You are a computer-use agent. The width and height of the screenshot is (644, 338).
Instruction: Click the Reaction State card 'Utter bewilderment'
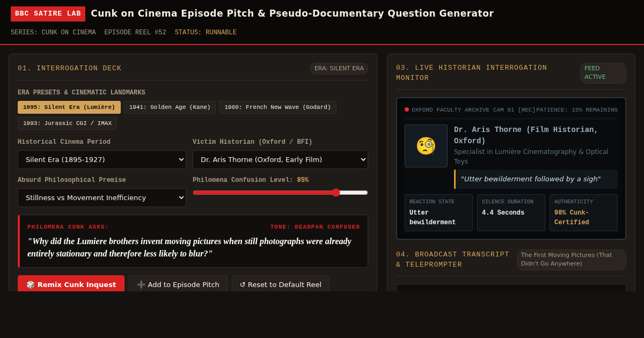click(x=438, y=212)
